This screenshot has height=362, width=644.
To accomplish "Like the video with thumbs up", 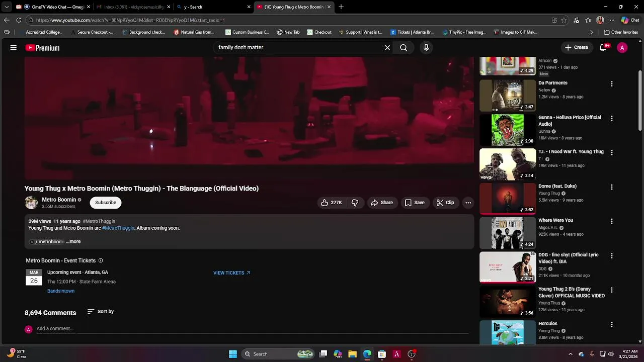I will [x=331, y=203].
